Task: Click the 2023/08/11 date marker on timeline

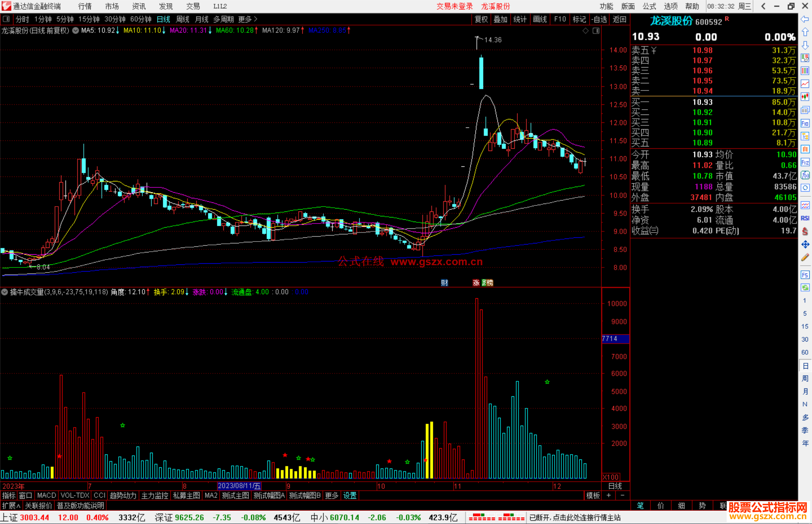Action: (x=239, y=486)
